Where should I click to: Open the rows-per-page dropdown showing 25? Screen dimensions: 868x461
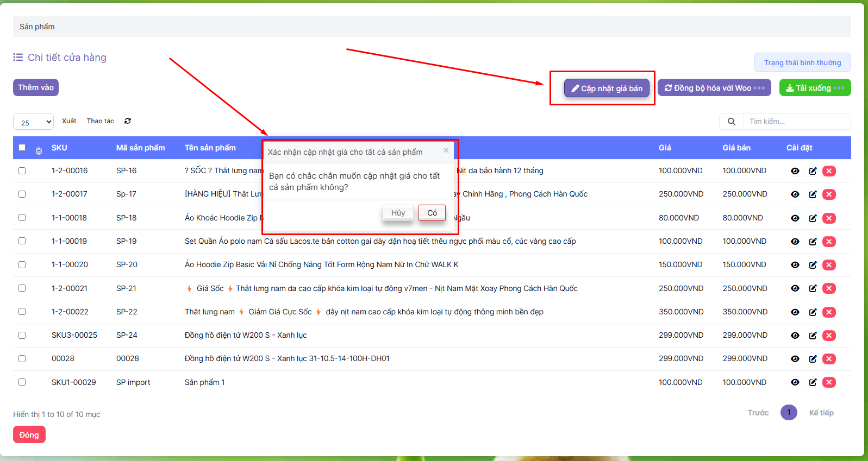tap(33, 122)
